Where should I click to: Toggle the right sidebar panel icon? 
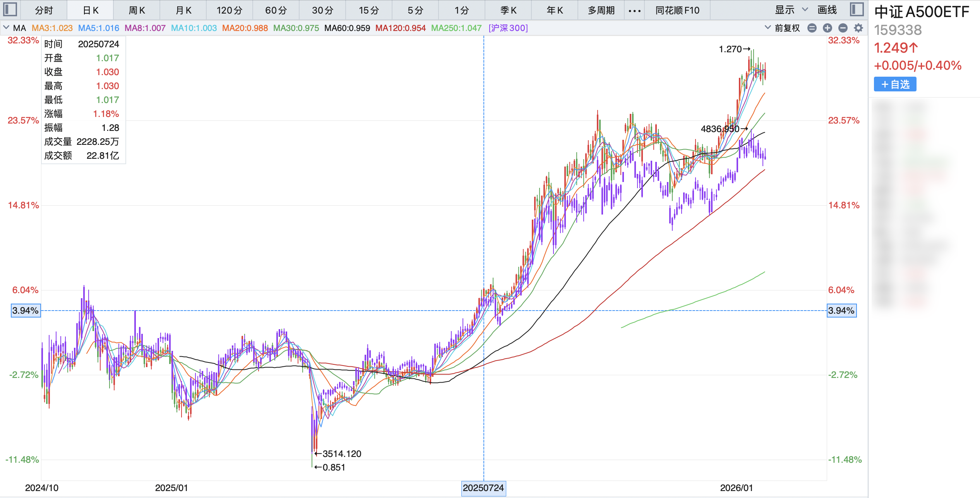point(857,9)
